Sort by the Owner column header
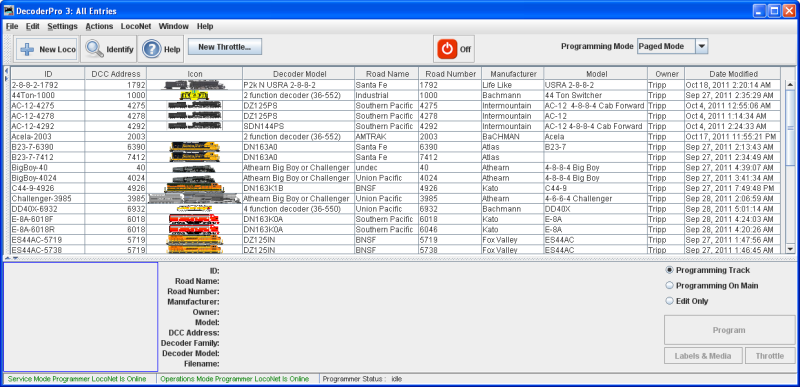This screenshot has width=800, height=387. (667, 74)
